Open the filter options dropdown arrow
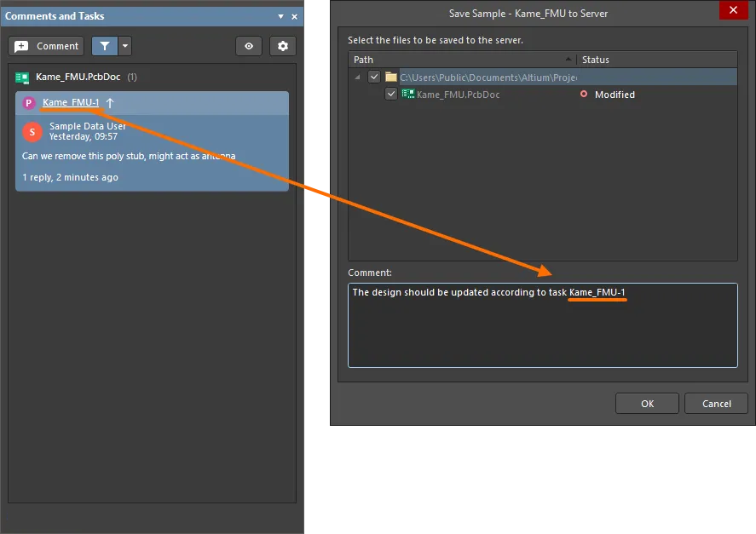The width and height of the screenshot is (756, 534). pos(125,46)
